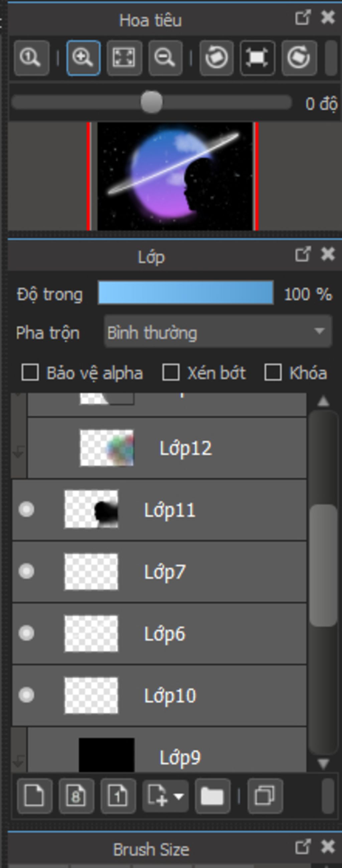
Task: Open the Pha trộn blend mode dropdown
Action: coord(218,332)
